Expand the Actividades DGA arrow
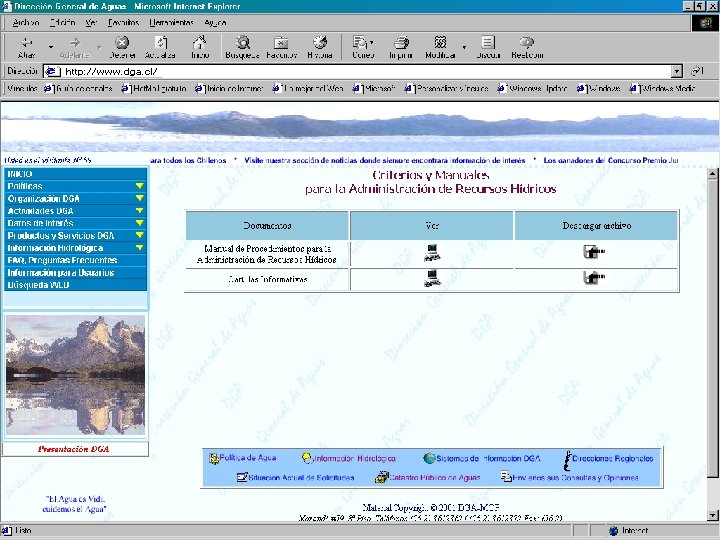720x540 pixels. 140,211
